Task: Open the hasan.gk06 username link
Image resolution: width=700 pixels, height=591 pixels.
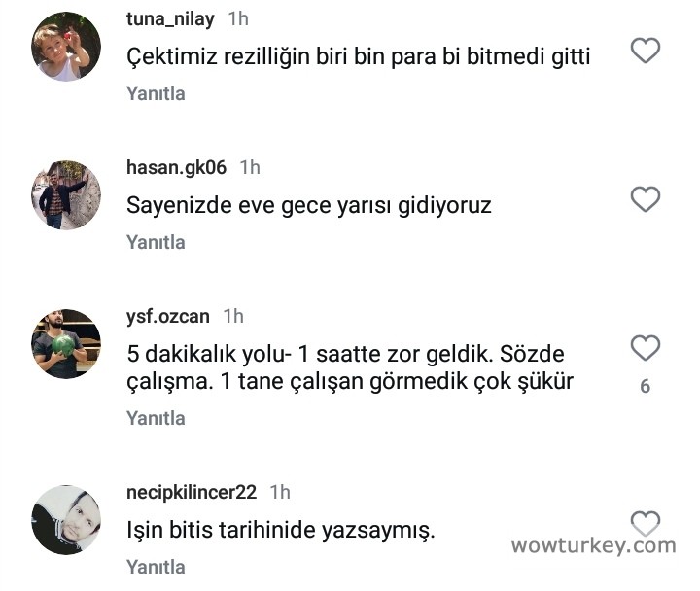Action: [x=176, y=168]
